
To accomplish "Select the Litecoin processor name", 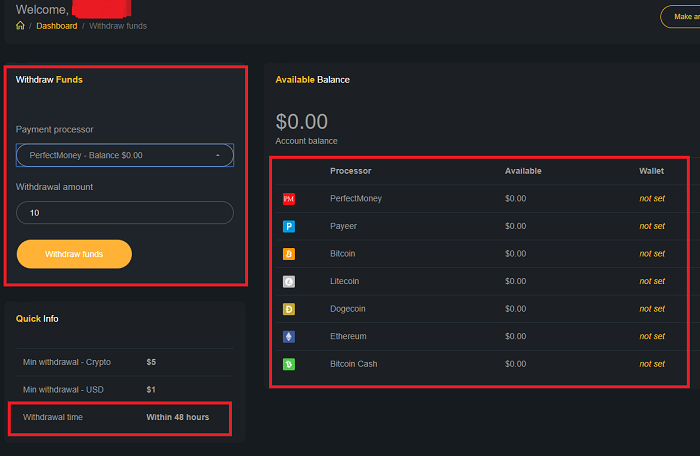I will click(x=344, y=281).
